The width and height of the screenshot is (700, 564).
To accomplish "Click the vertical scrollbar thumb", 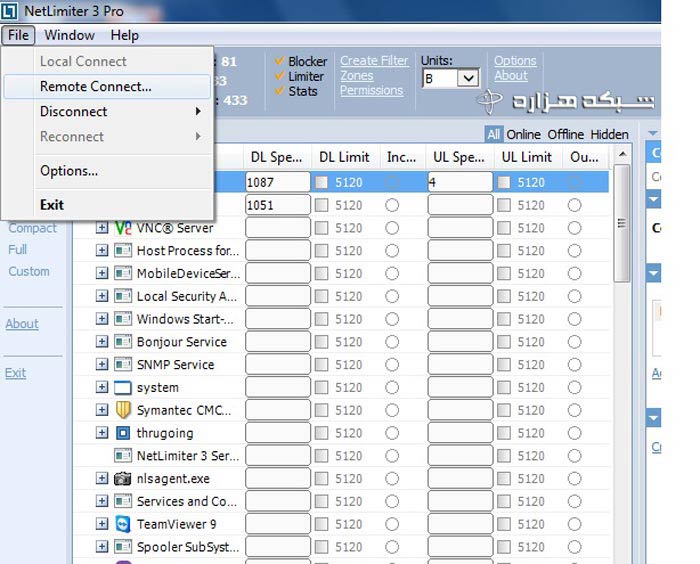I will tap(621, 223).
